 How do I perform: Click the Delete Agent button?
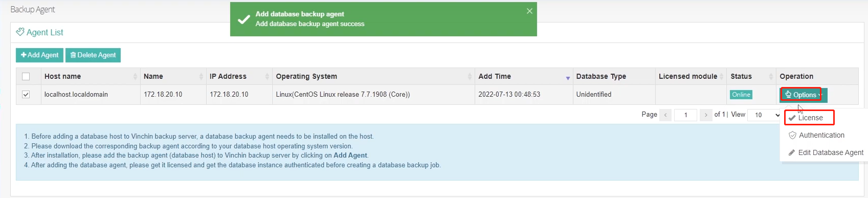click(x=93, y=55)
